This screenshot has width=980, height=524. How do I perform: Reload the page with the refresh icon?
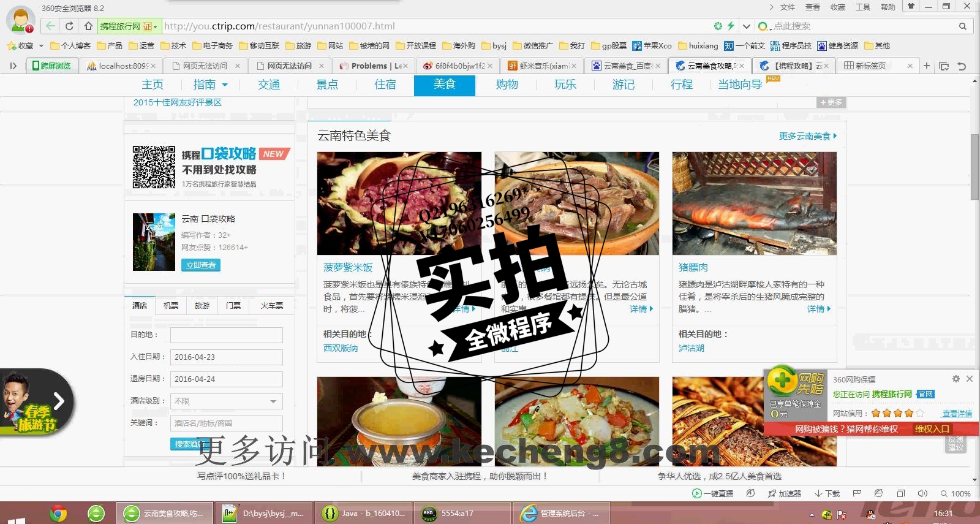pyautogui.click(x=69, y=26)
